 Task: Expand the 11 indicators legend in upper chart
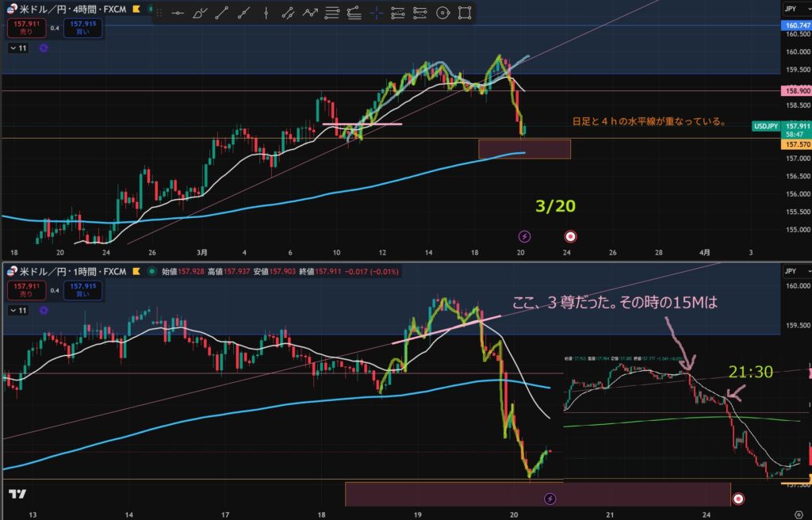(17, 48)
